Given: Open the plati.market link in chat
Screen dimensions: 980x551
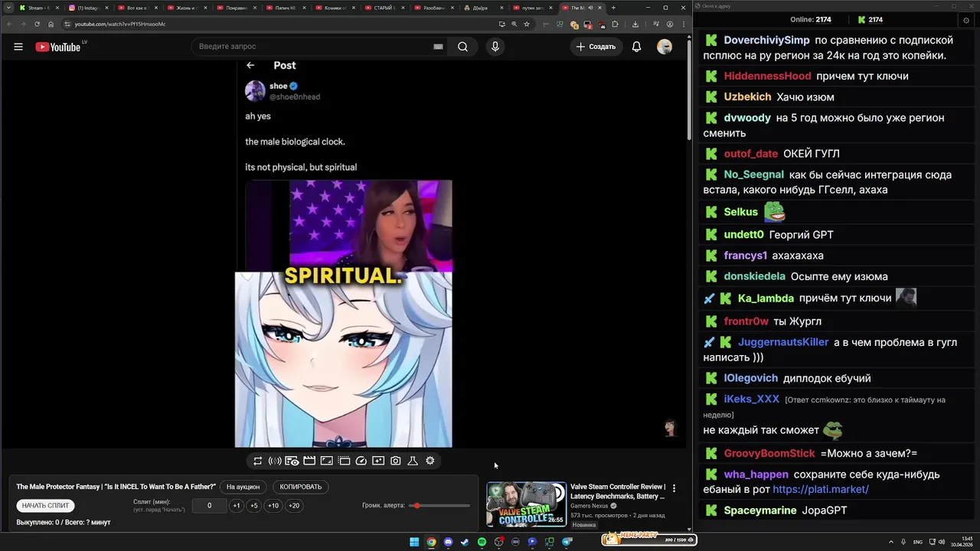Looking at the screenshot, I should (821, 489).
